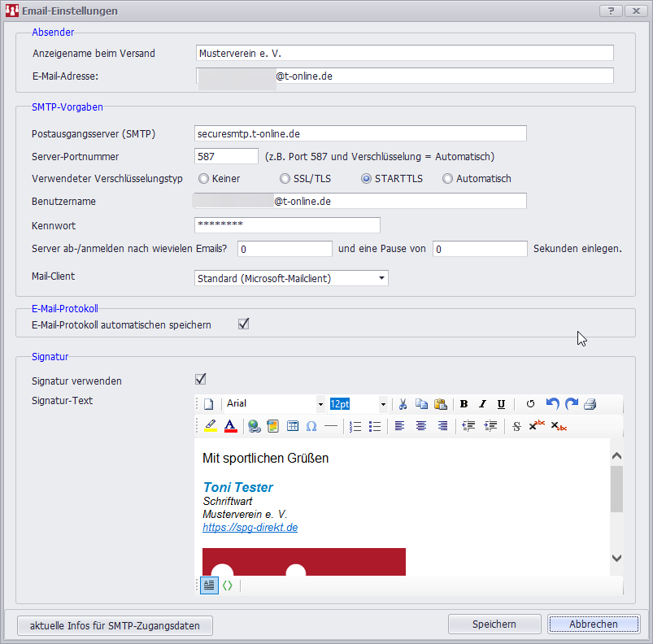
Task: Click the Server-Portnummer input field
Action: point(227,156)
